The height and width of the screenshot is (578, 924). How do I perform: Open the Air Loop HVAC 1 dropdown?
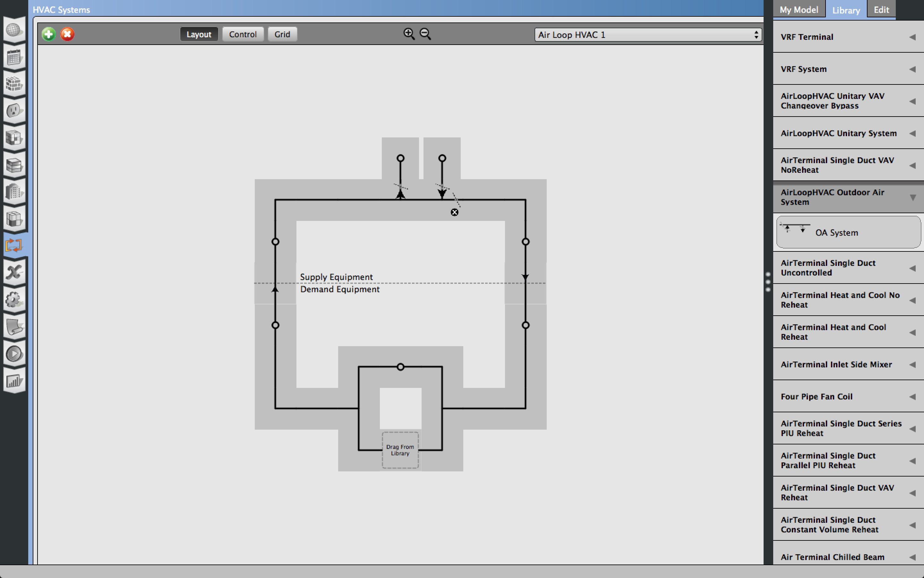pos(647,35)
